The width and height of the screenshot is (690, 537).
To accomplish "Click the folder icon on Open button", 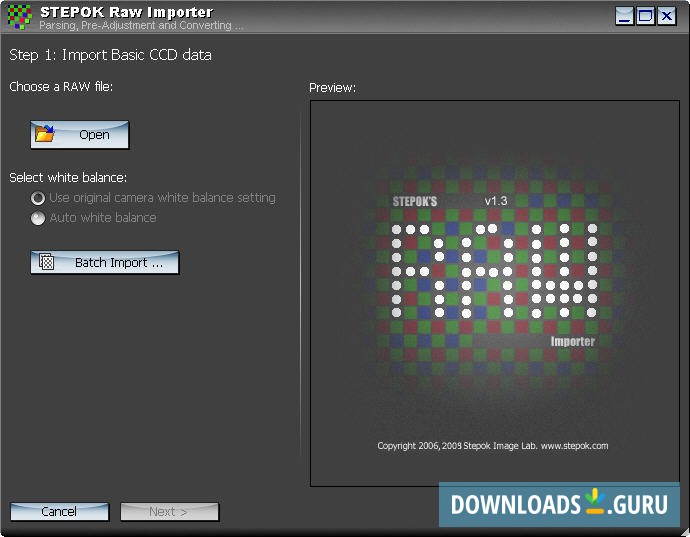I will pos(44,134).
